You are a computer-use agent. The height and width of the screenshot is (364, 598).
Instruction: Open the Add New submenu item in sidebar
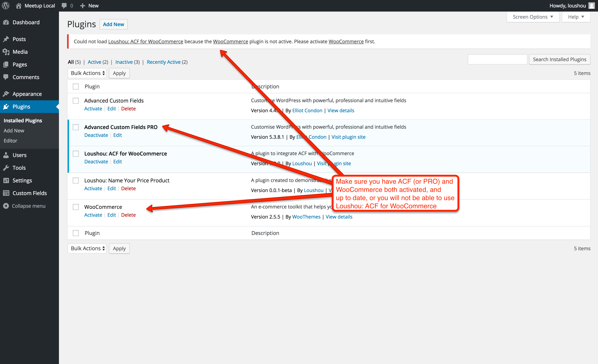pyautogui.click(x=14, y=131)
